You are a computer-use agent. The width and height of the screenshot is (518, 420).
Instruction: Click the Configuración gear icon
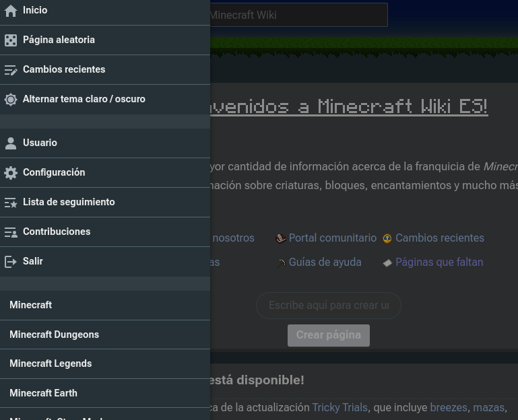11,173
